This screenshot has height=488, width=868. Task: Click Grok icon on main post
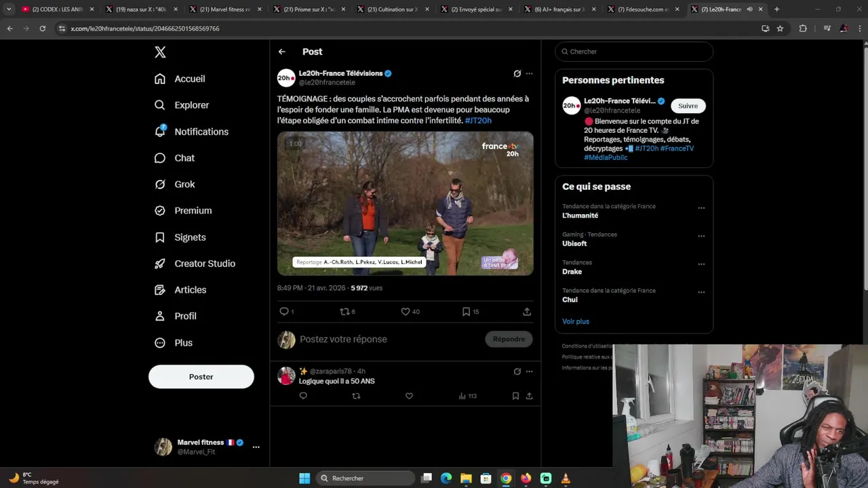(x=517, y=73)
